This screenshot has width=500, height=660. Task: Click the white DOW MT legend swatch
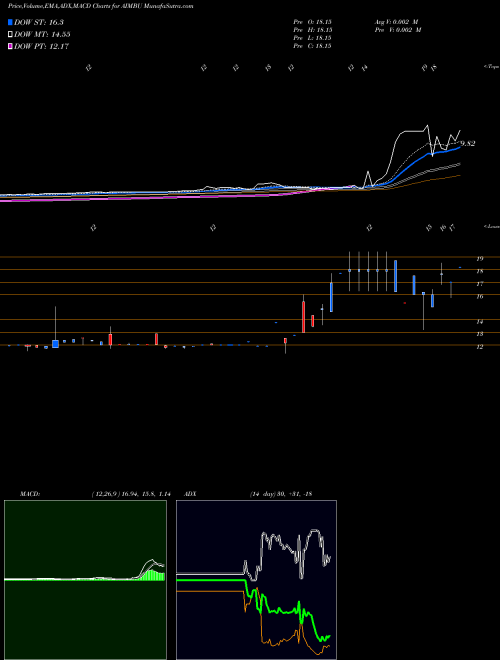[10, 35]
